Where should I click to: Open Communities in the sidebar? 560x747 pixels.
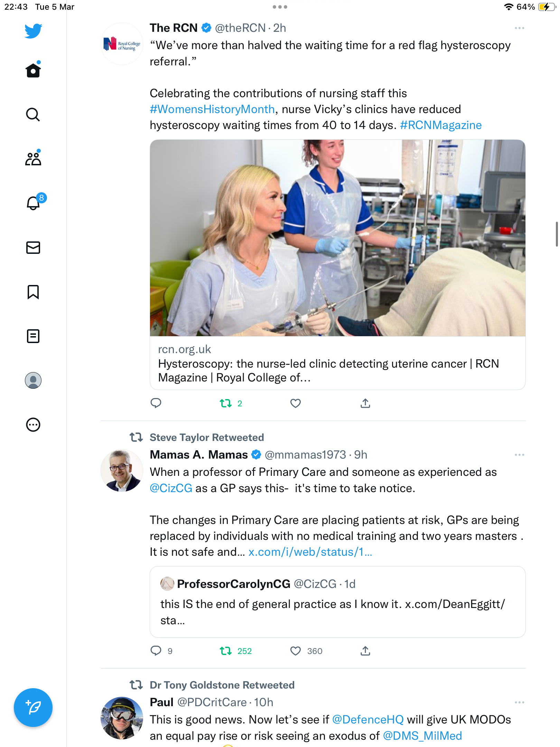click(x=33, y=158)
